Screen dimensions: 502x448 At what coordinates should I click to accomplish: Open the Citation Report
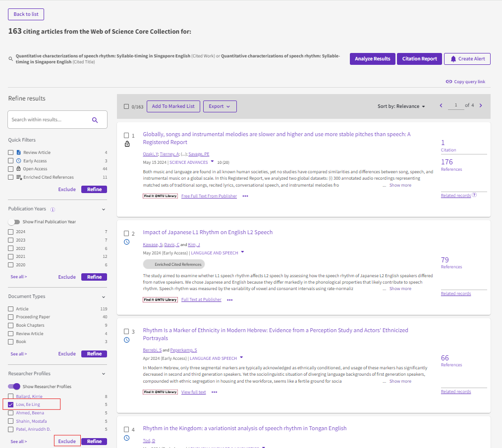(x=419, y=59)
